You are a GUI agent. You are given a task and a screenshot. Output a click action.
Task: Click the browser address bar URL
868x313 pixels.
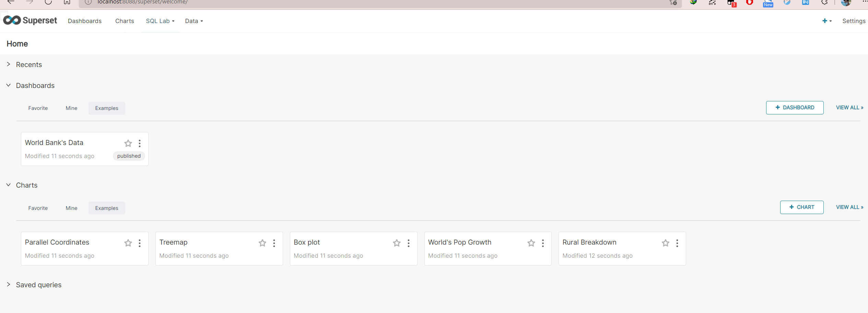(142, 2)
